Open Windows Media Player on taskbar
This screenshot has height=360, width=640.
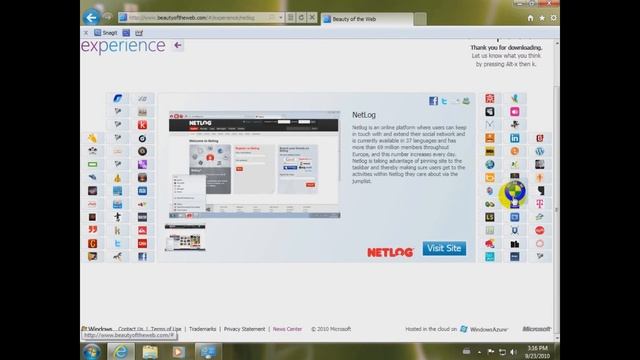click(x=178, y=351)
